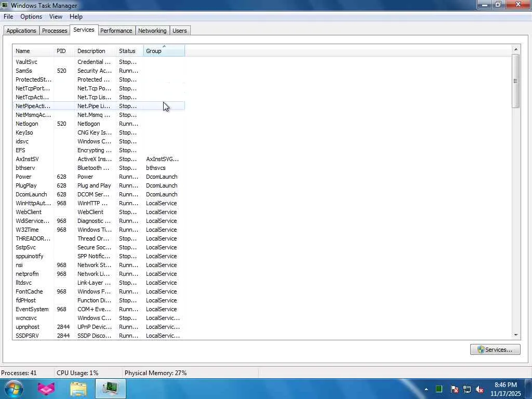Select the SstpSvc service row
Viewport: 532px width, 399px height.
(x=99, y=247)
